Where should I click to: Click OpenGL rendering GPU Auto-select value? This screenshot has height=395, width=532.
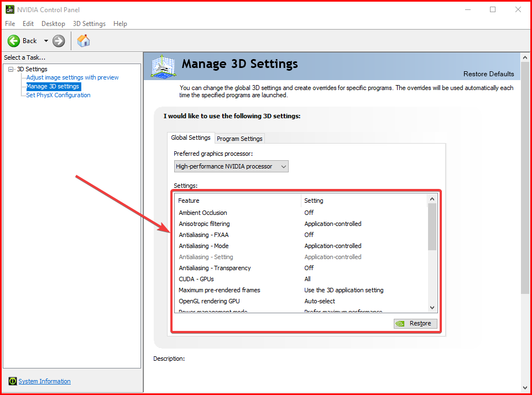tap(319, 301)
